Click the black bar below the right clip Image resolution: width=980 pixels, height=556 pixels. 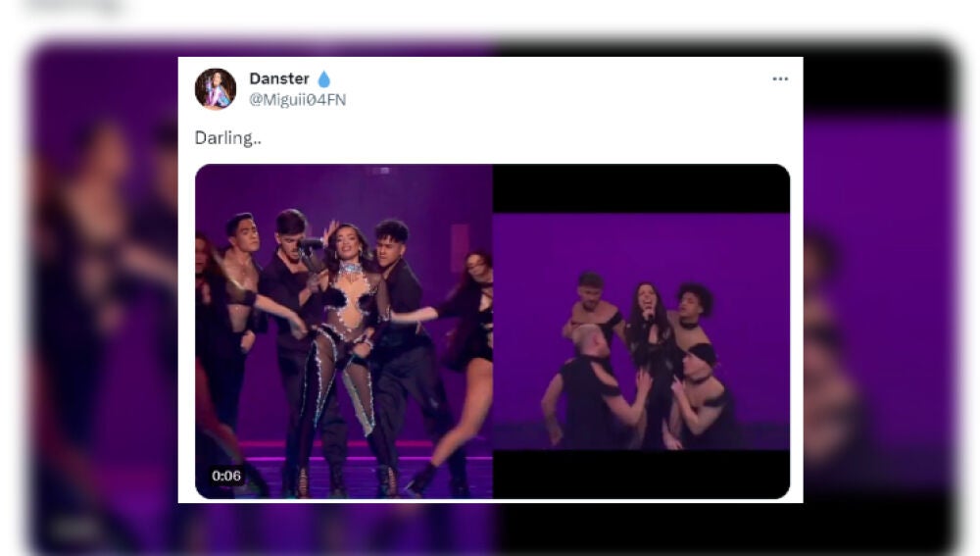tap(641, 474)
